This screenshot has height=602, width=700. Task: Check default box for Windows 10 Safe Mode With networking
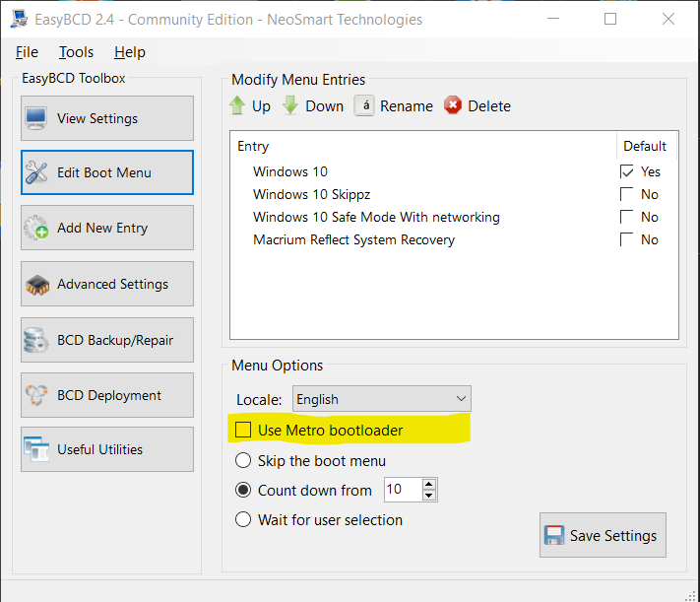pyautogui.click(x=627, y=217)
